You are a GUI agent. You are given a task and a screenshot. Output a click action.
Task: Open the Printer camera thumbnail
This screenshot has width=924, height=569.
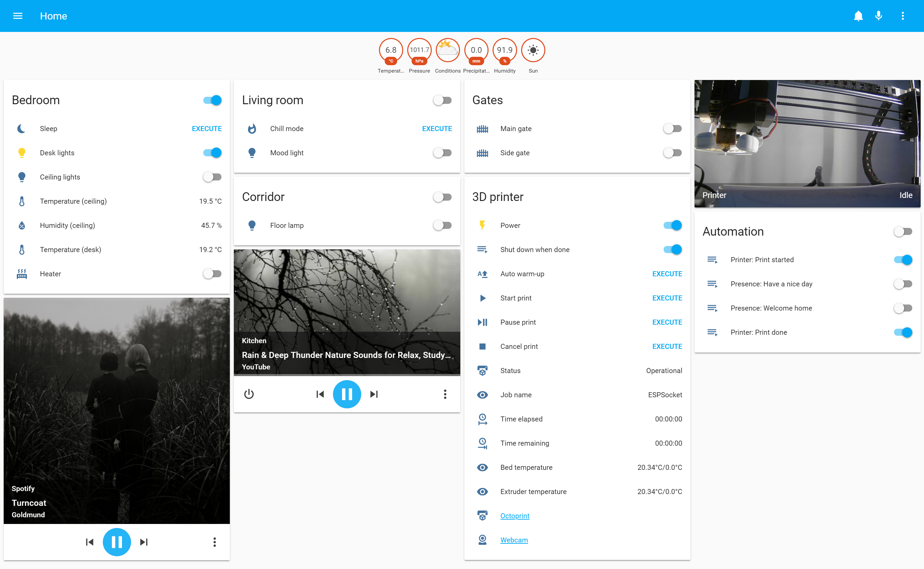[x=807, y=144]
